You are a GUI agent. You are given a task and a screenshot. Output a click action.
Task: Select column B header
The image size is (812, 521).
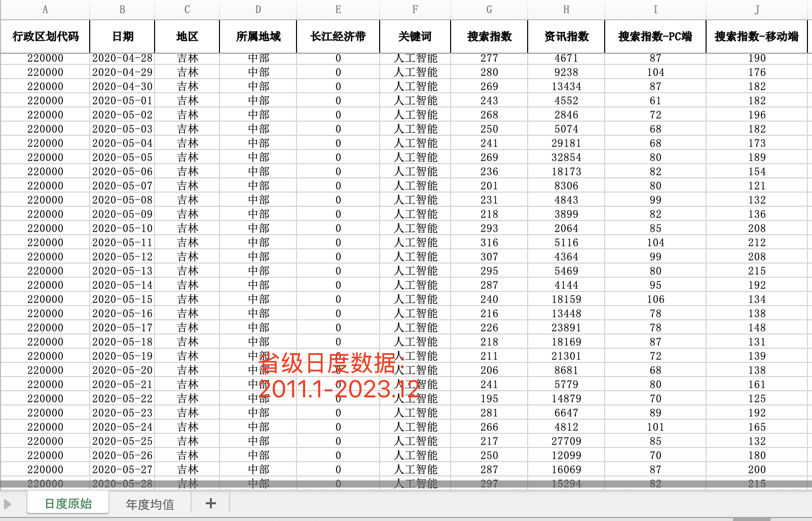122,10
